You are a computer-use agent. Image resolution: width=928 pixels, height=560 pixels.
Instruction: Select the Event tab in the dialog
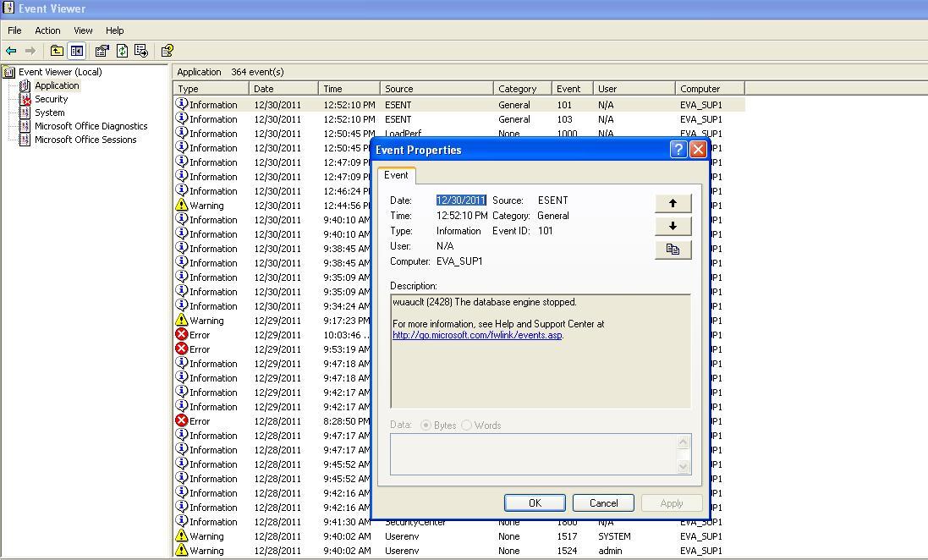(396, 175)
